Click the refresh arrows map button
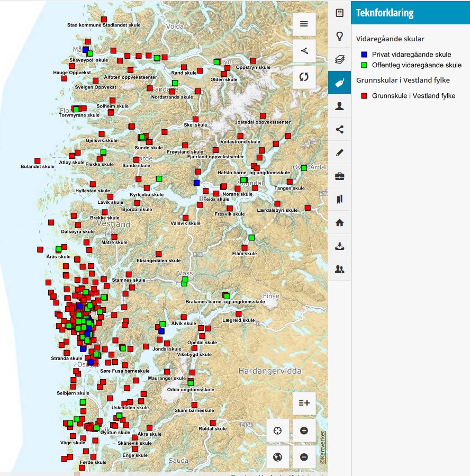This screenshot has width=470, height=476. point(304,77)
